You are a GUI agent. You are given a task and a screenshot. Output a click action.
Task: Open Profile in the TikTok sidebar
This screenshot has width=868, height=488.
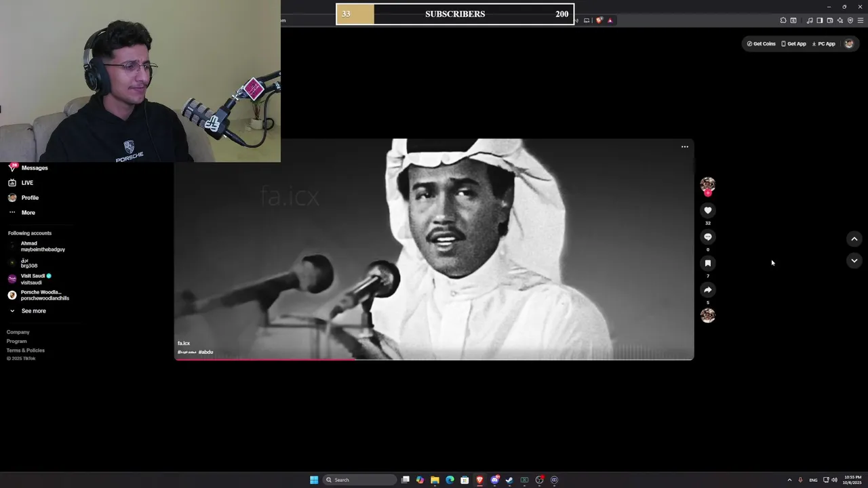click(23, 198)
